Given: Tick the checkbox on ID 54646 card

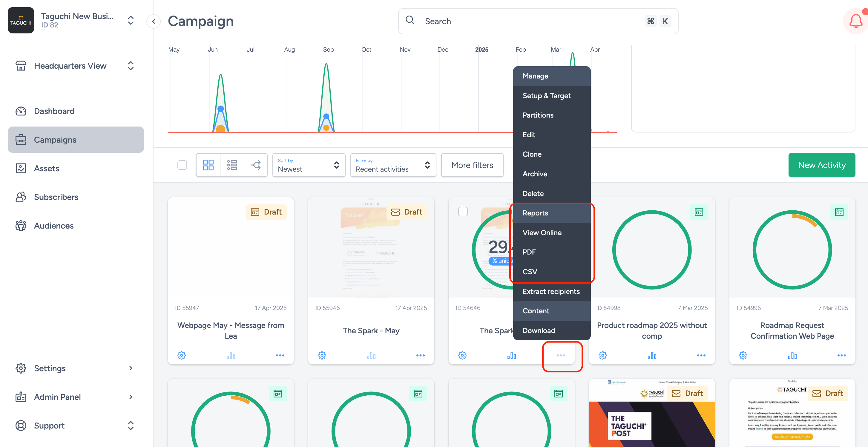Looking at the screenshot, I should coord(463,211).
